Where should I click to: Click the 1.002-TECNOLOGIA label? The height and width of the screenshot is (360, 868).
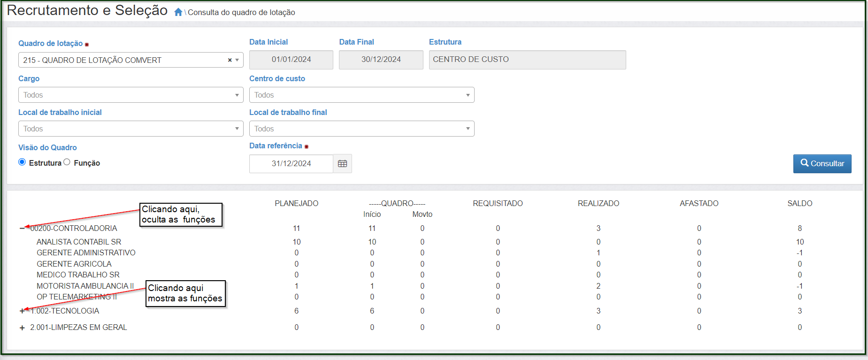(65, 311)
